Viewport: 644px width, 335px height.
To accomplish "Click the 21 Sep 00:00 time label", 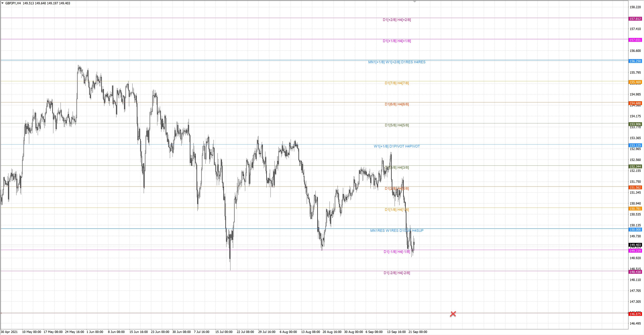I will tap(418, 332).
